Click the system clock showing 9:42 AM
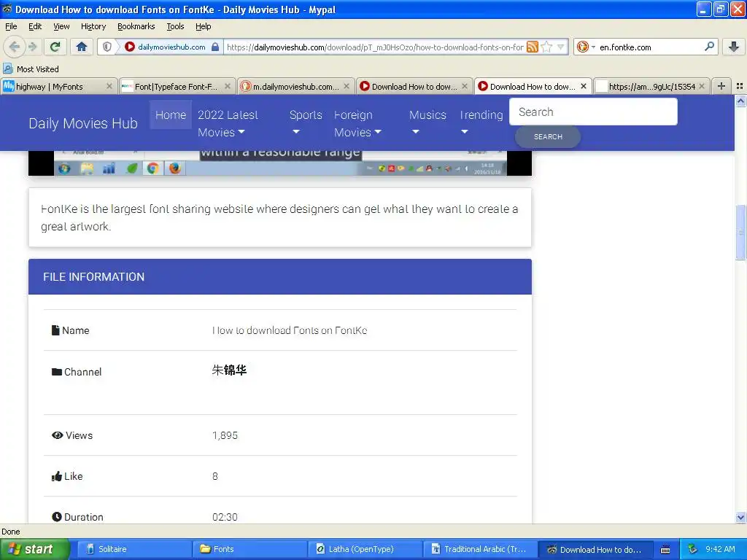 [x=720, y=549]
